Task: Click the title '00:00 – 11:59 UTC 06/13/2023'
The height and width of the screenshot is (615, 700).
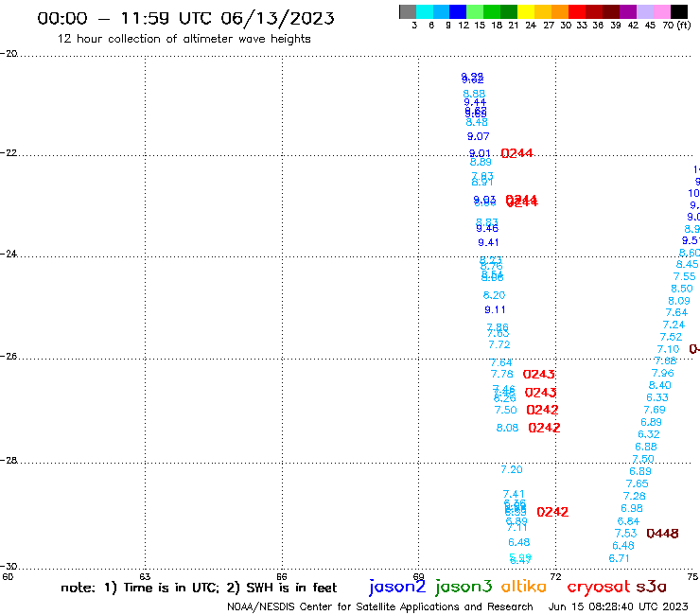Action: 185,18
